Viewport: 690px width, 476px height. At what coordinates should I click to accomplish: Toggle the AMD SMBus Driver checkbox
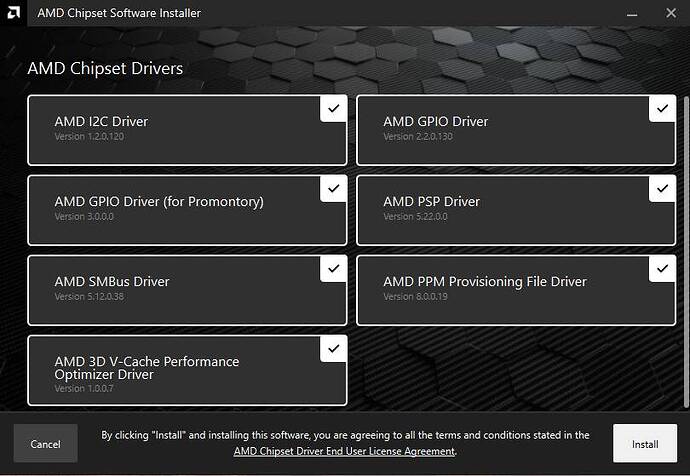334,268
